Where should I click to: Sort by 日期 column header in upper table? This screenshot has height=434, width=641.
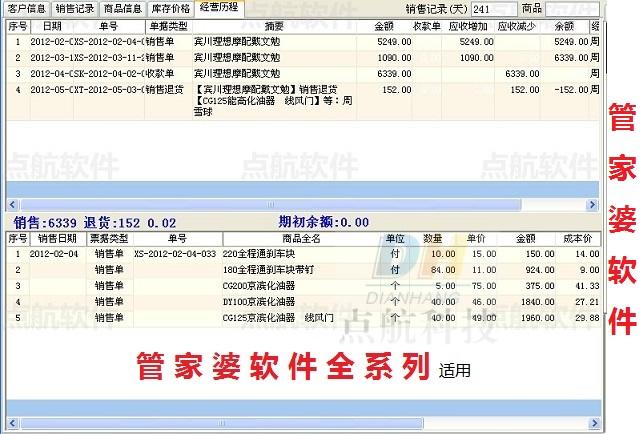(52, 27)
